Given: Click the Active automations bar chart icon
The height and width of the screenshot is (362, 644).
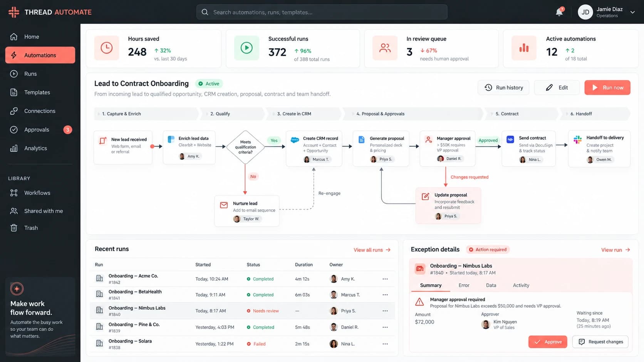Looking at the screenshot, I should click(524, 48).
